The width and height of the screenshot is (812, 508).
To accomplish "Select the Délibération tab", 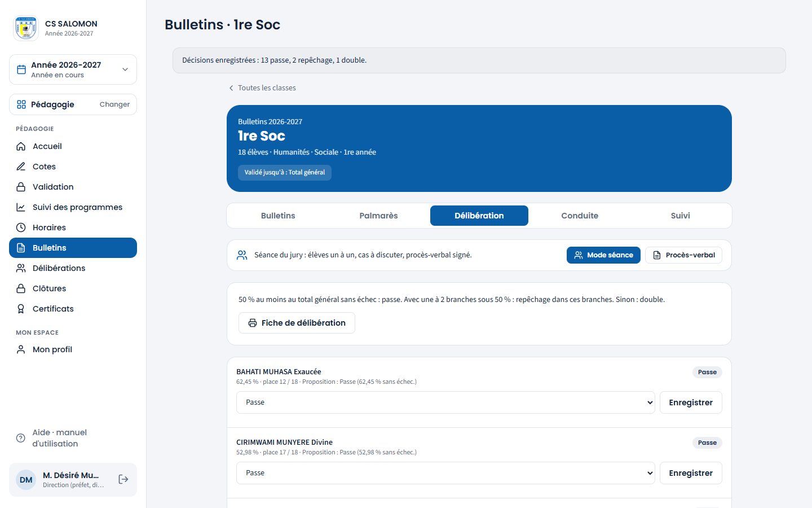I will tap(479, 216).
